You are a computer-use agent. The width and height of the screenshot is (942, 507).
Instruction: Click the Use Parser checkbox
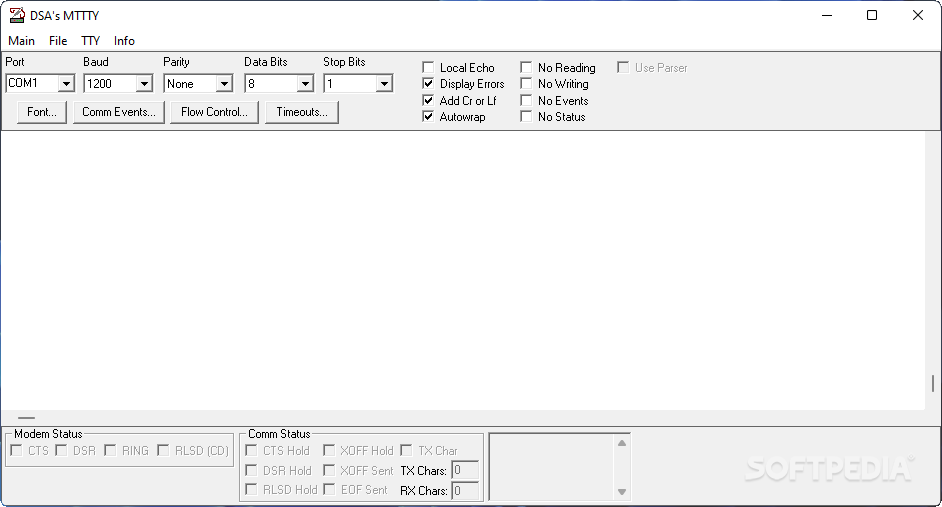click(624, 67)
